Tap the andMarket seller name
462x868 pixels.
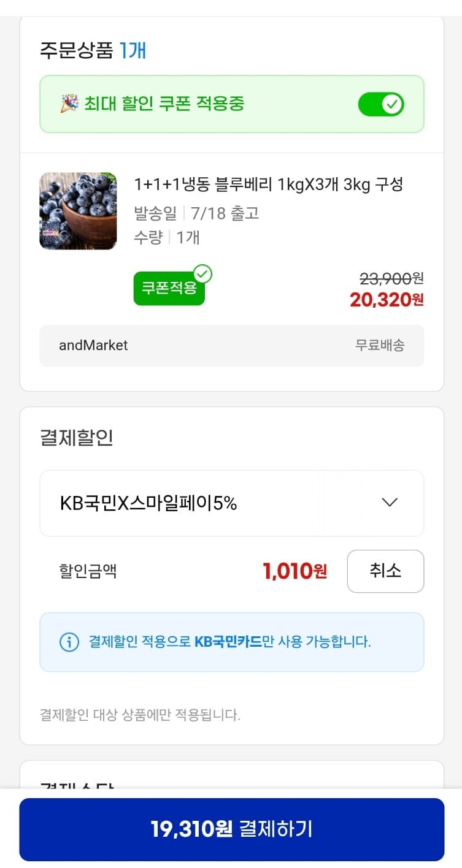coord(93,345)
